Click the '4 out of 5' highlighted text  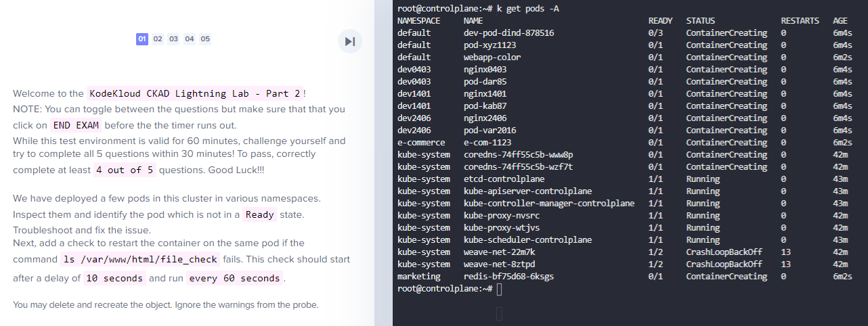pos(125,170)
